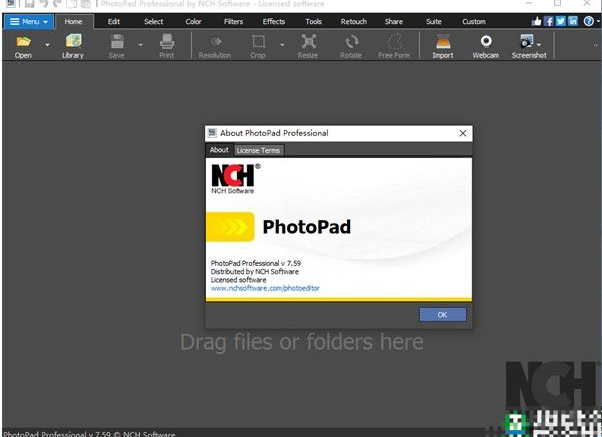This screenshot has width=602, height=437.
Task: Click OK in About dialog
Action: (443, 315)
